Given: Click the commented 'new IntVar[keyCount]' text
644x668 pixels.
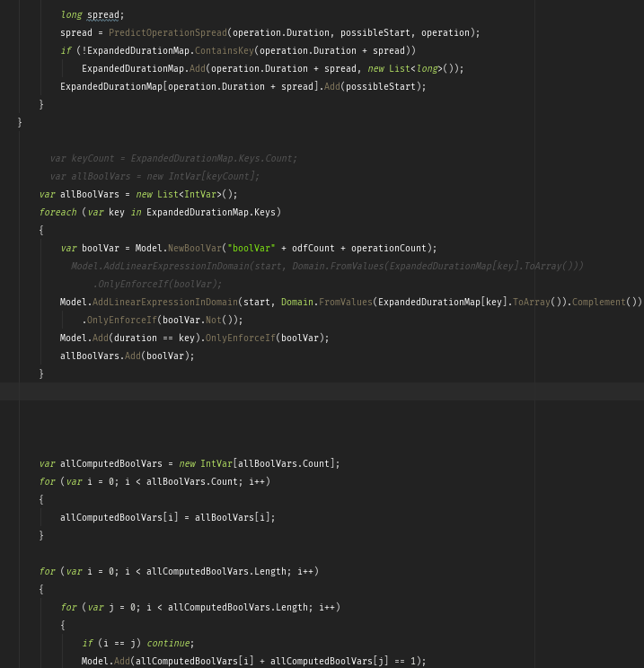Looking at the screenshot, I should (203, 176).
